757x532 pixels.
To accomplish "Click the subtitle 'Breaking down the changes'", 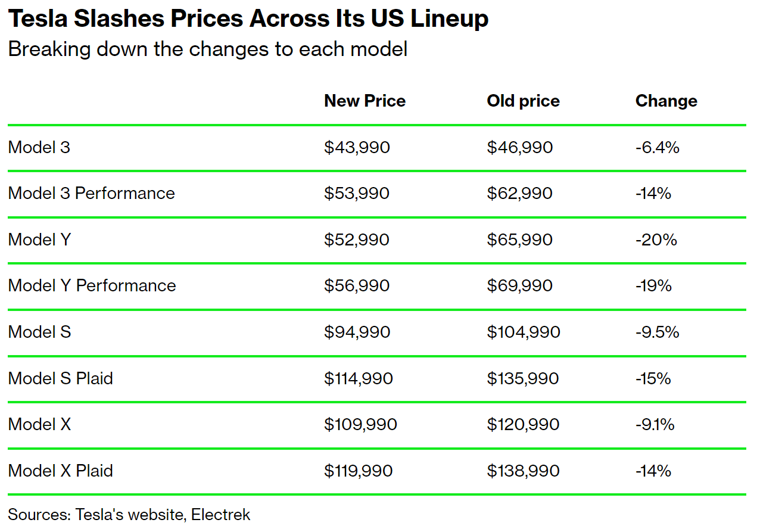I will click(207, 49).
